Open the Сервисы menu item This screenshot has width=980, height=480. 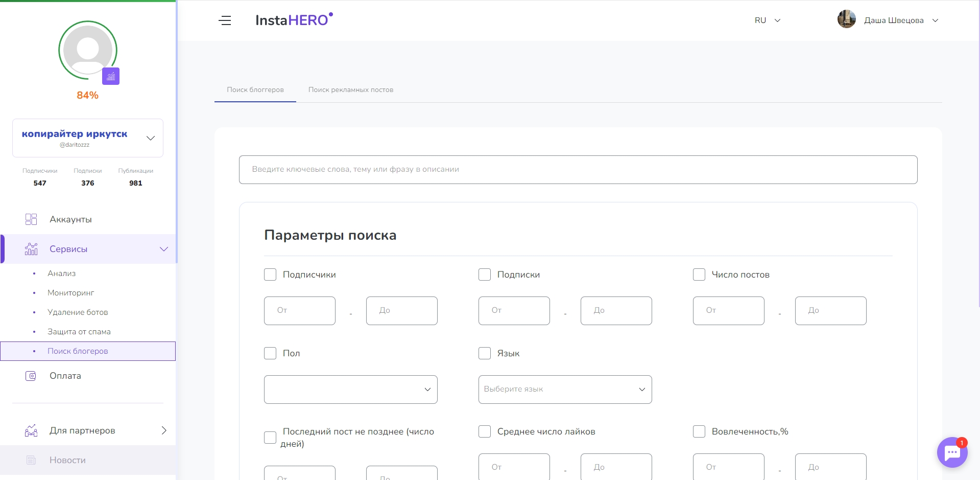[x=88, y=249]
